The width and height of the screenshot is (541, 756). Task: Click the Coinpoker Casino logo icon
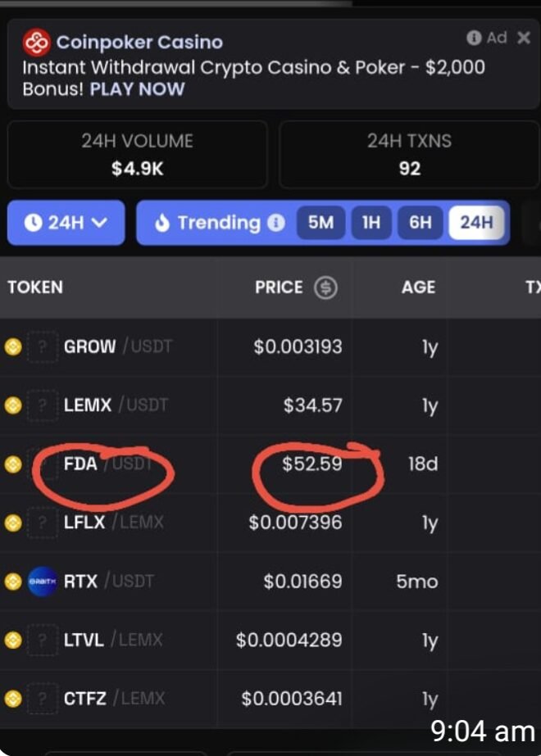pyautogui.click(x=37, y=41)
